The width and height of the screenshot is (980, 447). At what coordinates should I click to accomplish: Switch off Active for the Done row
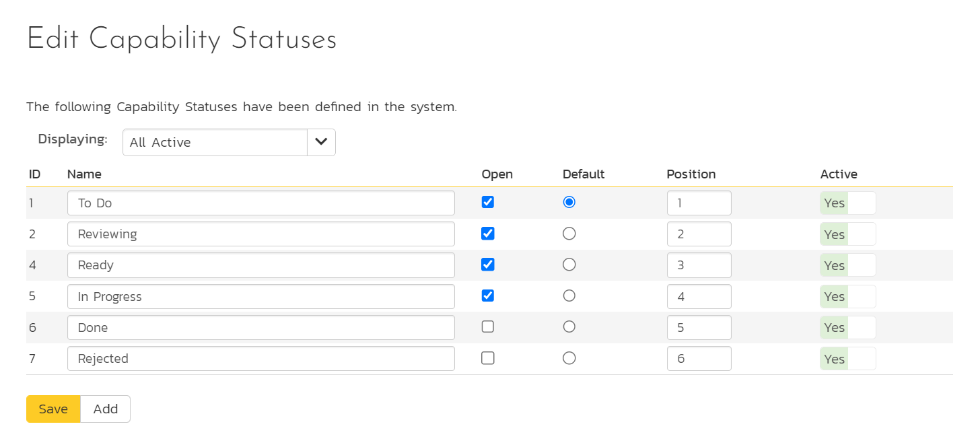[847, 327]
